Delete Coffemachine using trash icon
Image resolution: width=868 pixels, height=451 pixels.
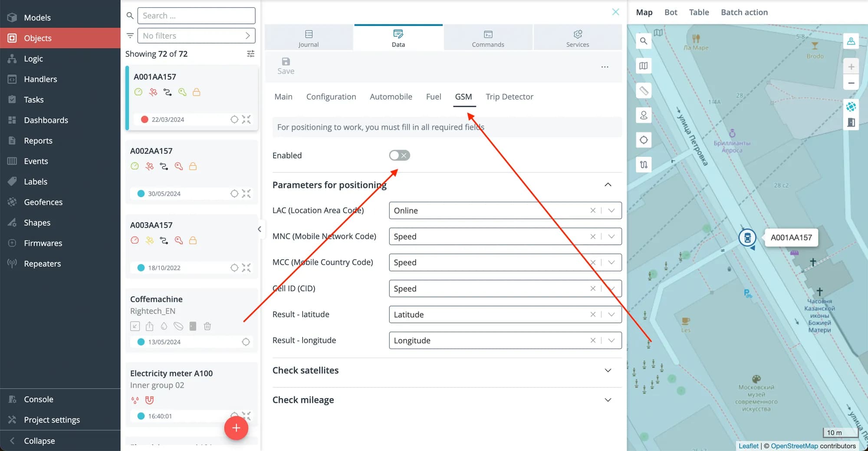click(207, 326)
